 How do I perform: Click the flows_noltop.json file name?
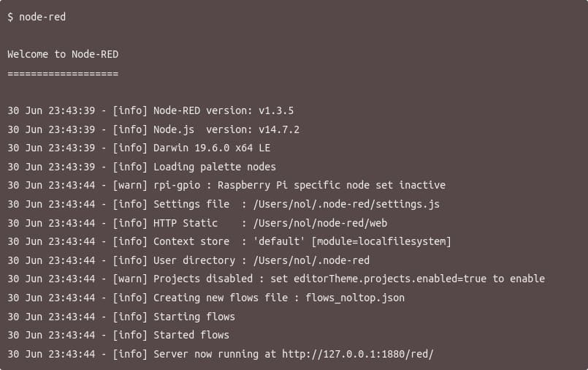pyautogui.click(x=355, y=298)
